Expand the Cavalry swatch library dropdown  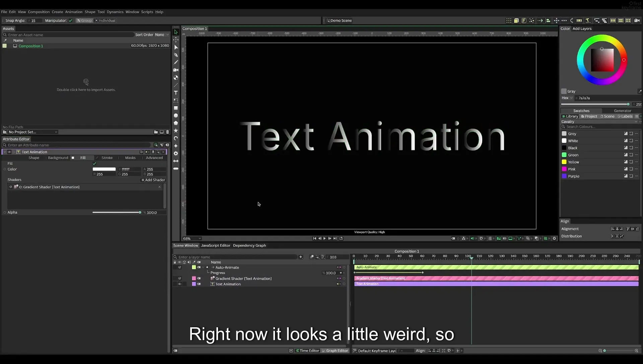(x=599, y=122)
